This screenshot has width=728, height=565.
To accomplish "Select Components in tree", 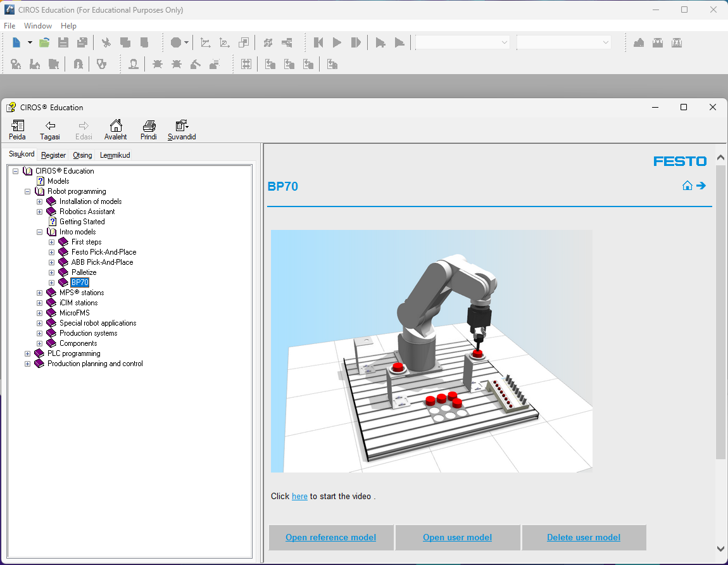I will [x=78, y=343].
